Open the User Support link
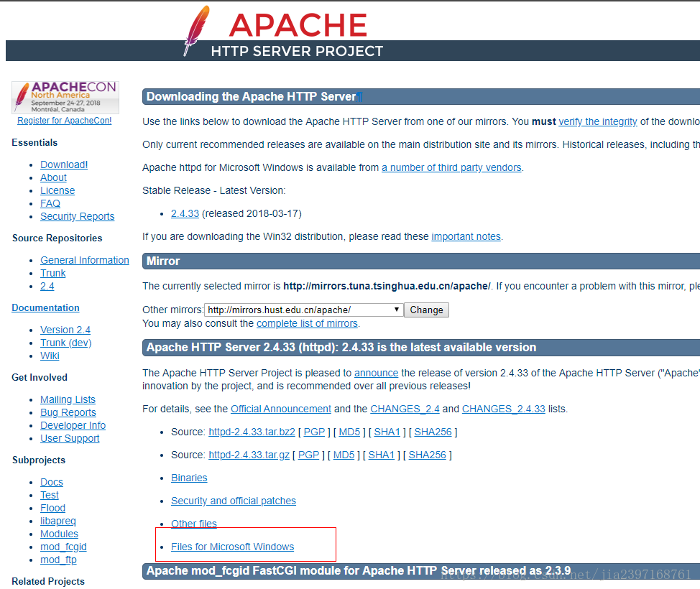The height and width of the screenshot is (589, 700). click(70, 438)
